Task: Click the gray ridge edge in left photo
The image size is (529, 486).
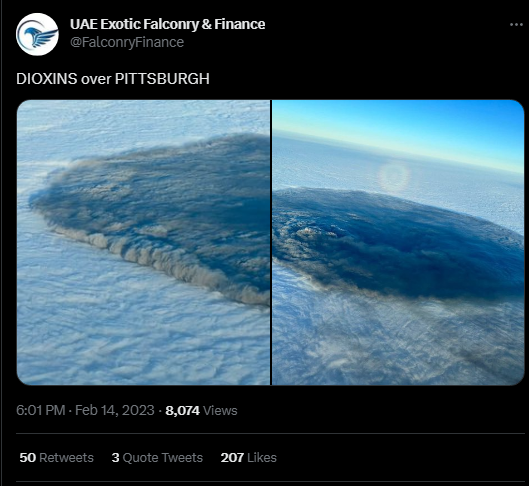Action: pos(159,260)
